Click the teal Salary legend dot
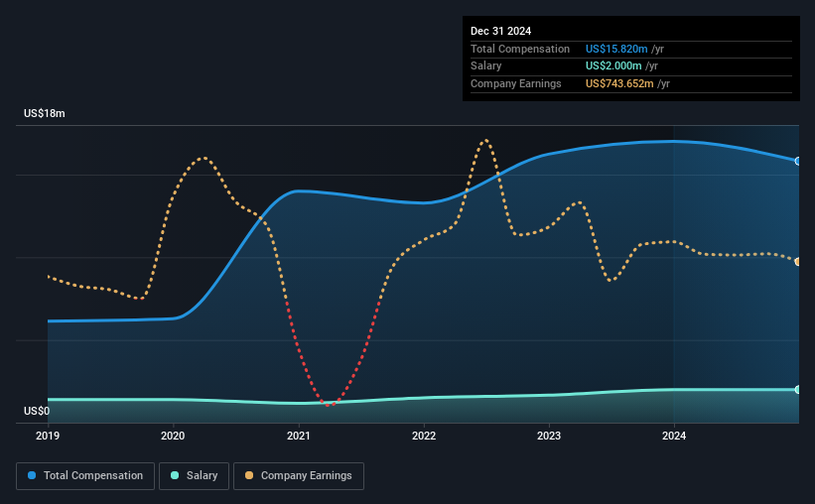Screen dimensions: 815x504 click(x=175, y=475)
